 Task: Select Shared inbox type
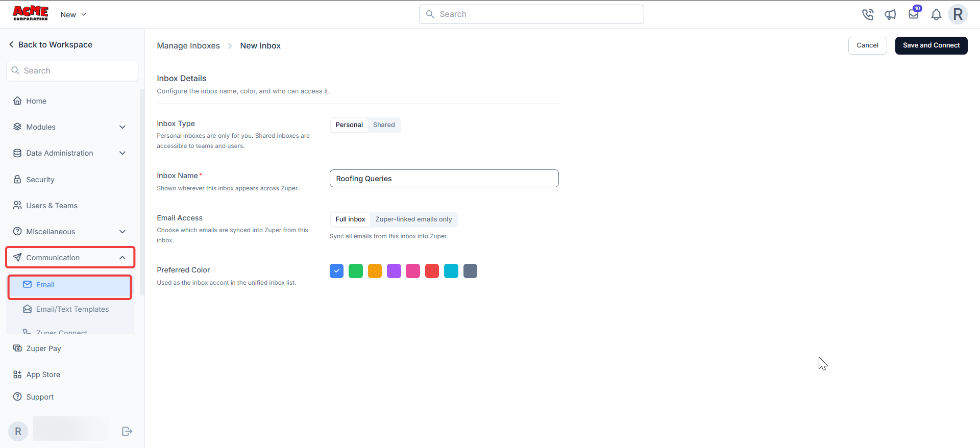pos(384,125)
